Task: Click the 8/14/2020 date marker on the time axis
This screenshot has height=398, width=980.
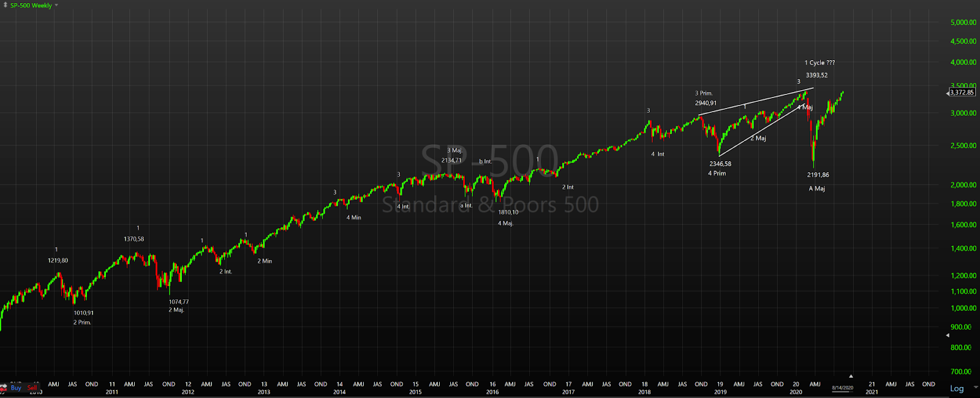Action: (842, 388)
